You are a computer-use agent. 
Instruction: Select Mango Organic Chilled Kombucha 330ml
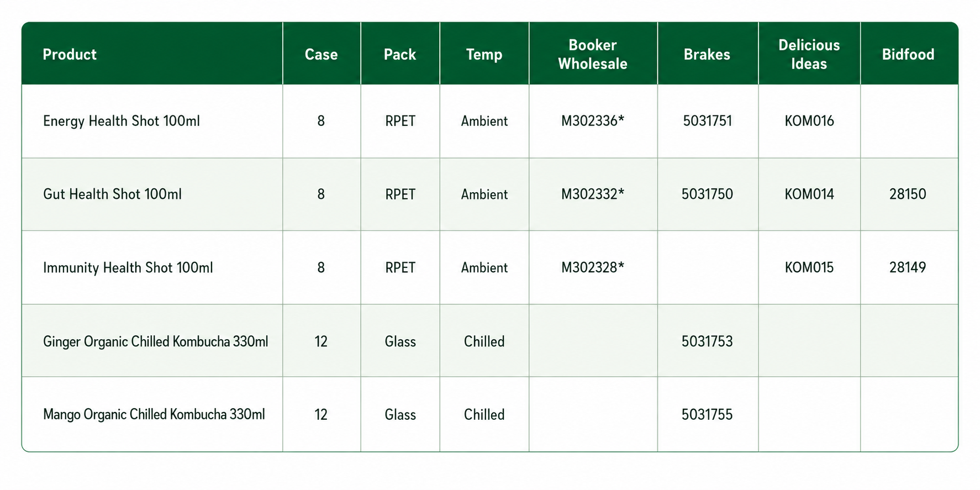pyautogui.click(x=154, y=414)
